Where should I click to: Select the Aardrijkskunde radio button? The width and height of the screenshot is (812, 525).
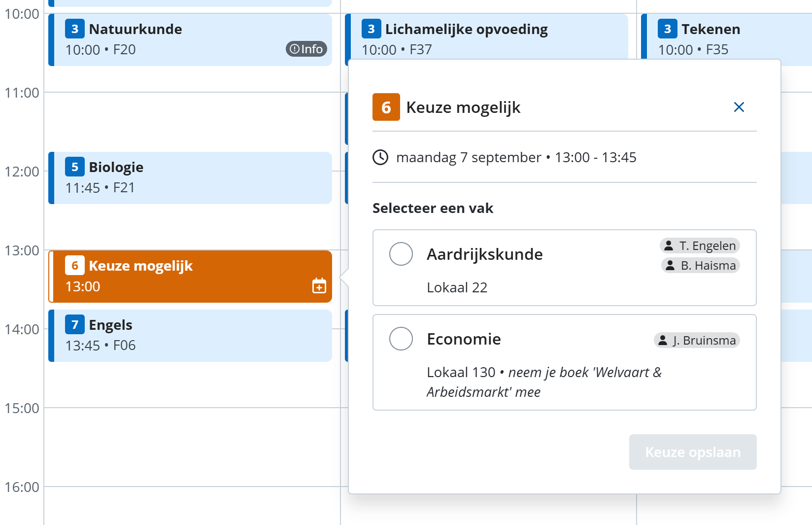click(401, 254)
